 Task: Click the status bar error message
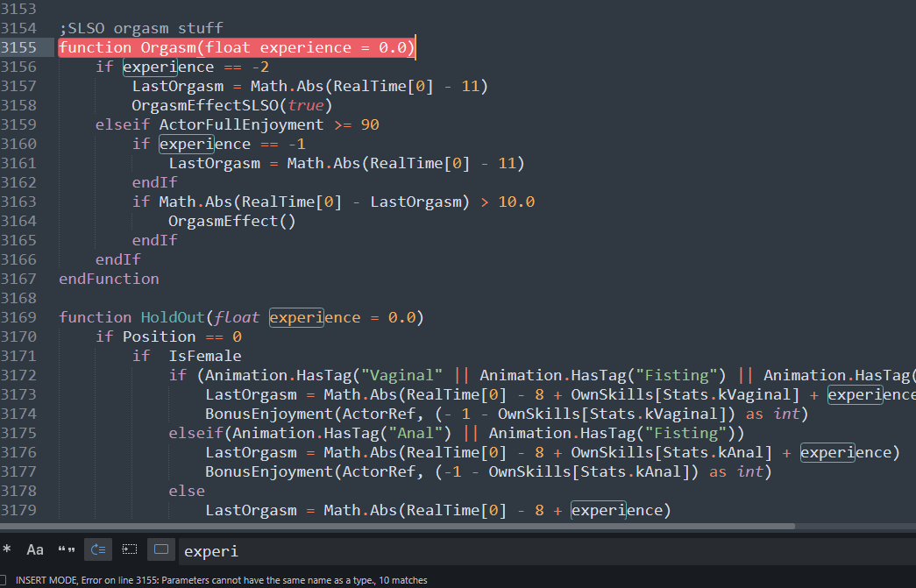coord(219,580)
